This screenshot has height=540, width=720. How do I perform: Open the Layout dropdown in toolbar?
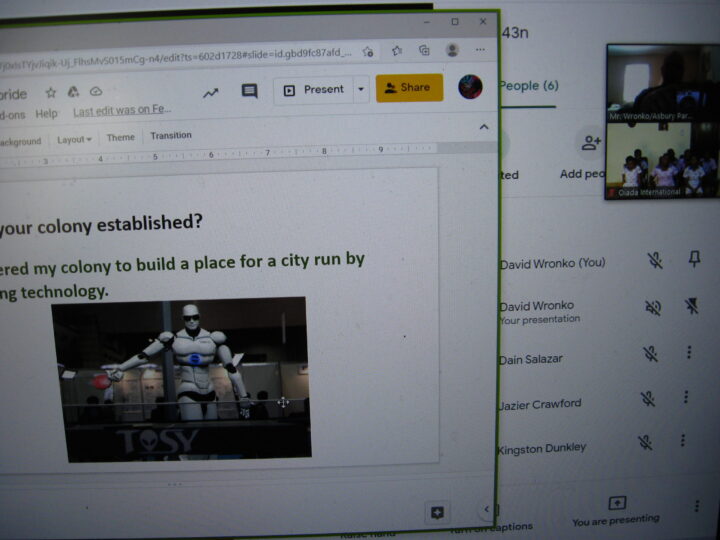(74, 140)
